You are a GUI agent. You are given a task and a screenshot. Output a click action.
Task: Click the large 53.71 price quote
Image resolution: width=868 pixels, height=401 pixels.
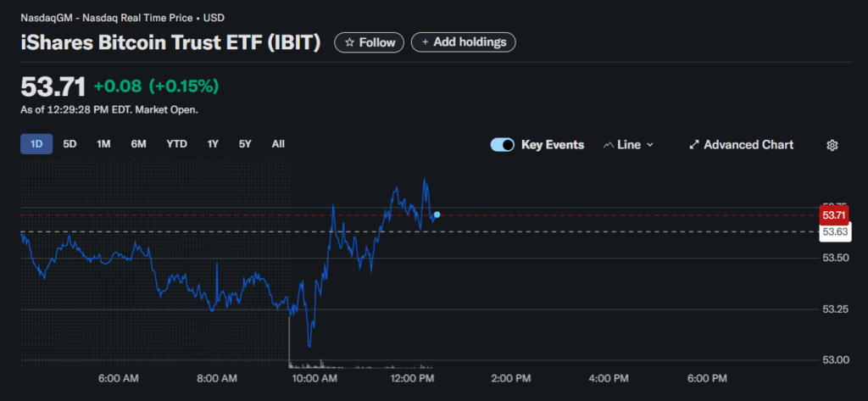pyautogui.click(x=53, y=87)
